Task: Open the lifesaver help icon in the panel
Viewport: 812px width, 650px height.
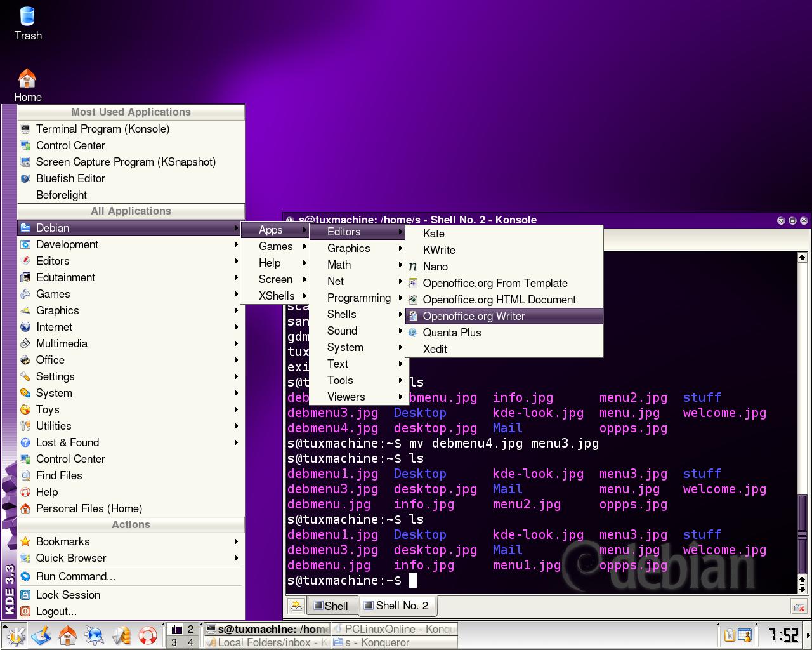Action: pyautogui.click(x=148, y=636)
